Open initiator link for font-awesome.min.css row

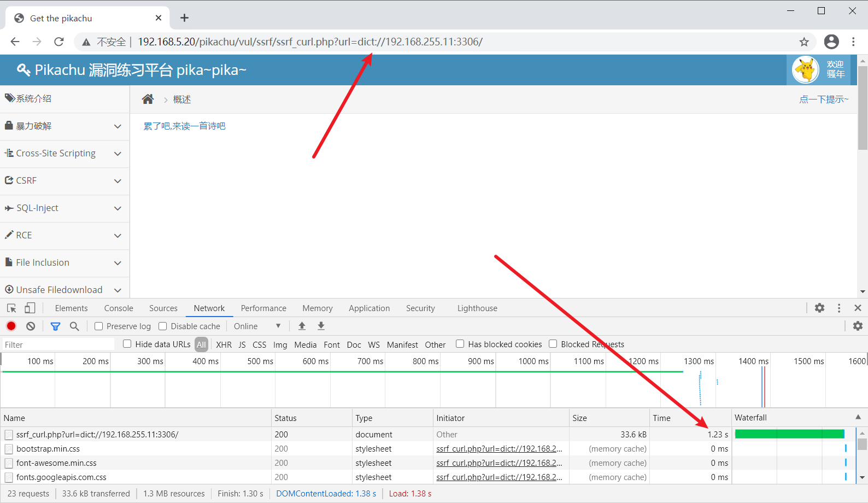[x=499, y=463]
